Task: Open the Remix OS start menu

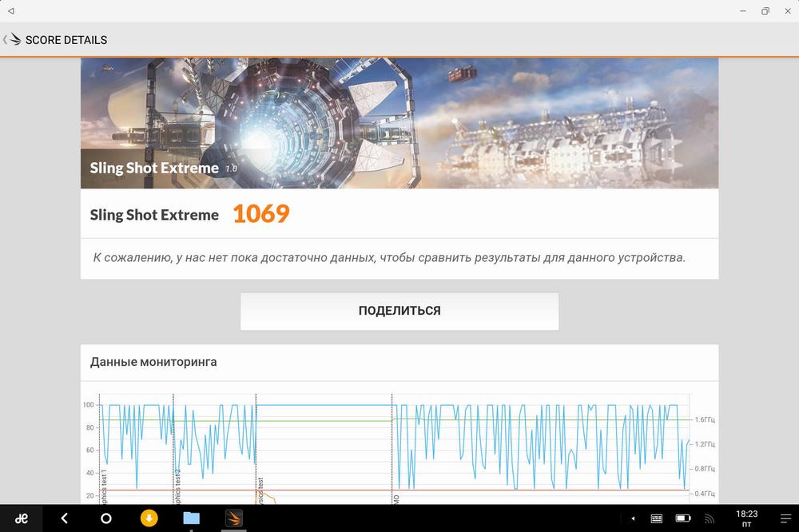Action: [x=22, y=518]
